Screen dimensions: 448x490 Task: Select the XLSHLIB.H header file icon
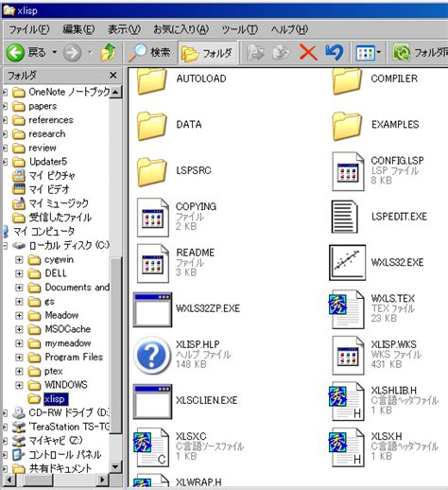347,401
